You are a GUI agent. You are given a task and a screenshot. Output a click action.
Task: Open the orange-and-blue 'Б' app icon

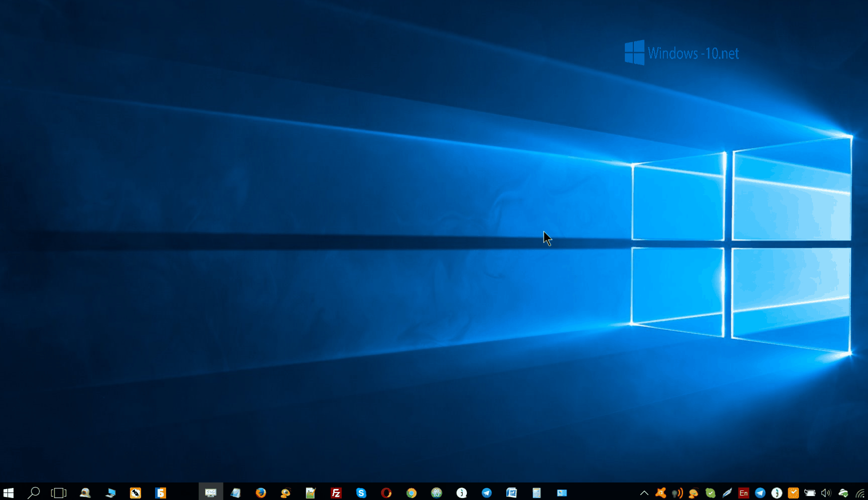click(x=161, y=493)
